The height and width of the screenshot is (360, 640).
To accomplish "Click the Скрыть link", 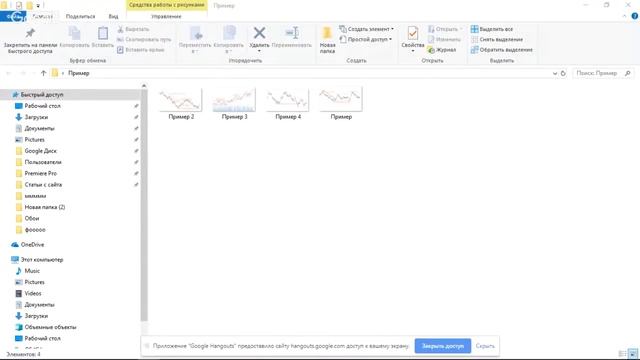I will pyautogui.click(x=485, y=346).
